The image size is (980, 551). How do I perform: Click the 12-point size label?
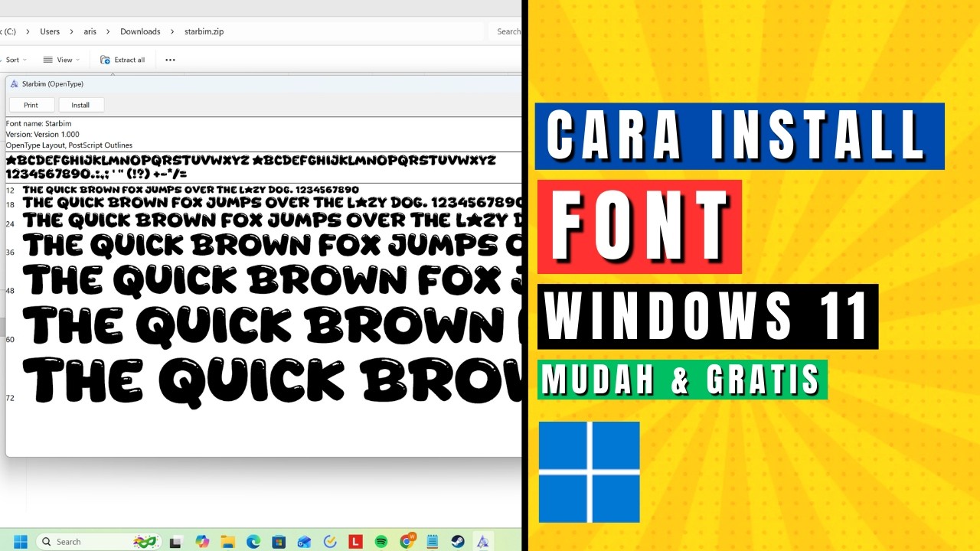10,190
